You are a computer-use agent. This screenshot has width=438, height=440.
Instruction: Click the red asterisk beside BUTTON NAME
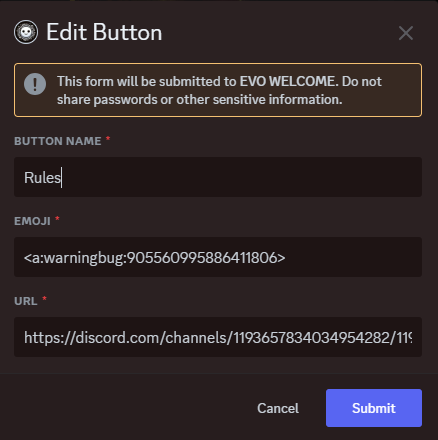pos(108,139)
